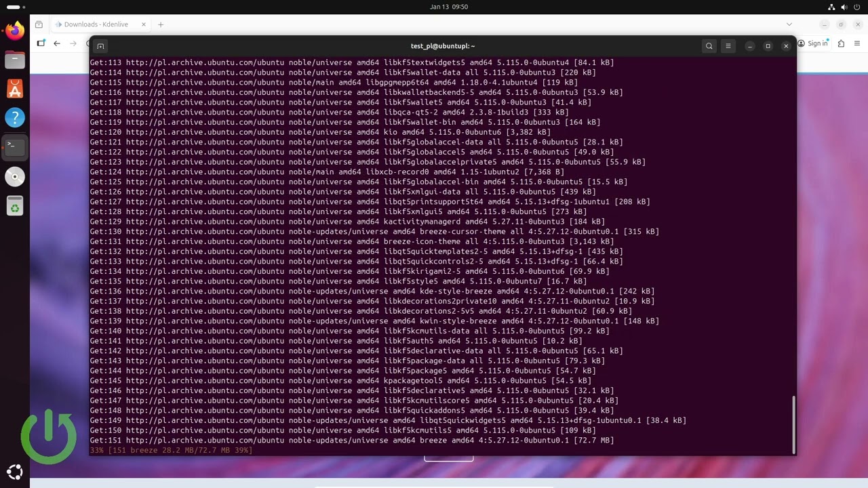Open the Firefox application menu
Image resolution: width=868 pixels, height=488 pixels.
(856, 43)
